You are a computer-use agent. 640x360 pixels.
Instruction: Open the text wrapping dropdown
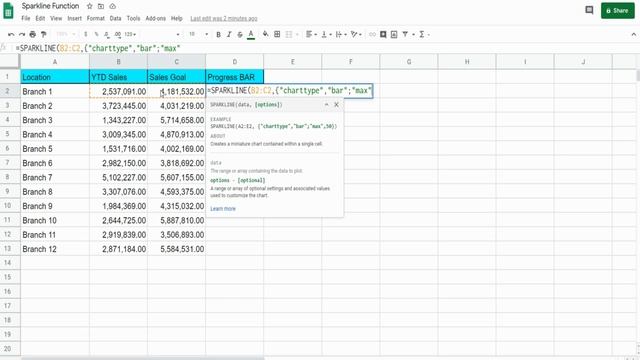(x=341, y=34)
